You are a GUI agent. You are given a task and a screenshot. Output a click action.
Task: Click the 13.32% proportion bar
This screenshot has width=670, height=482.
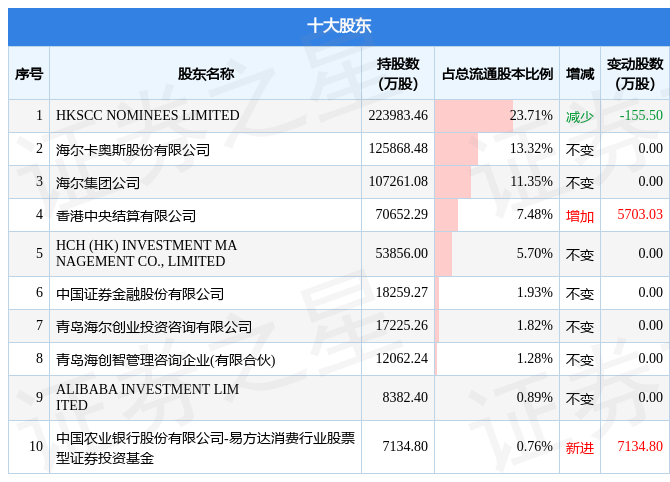pyautogui.click(x=456, y=149)
